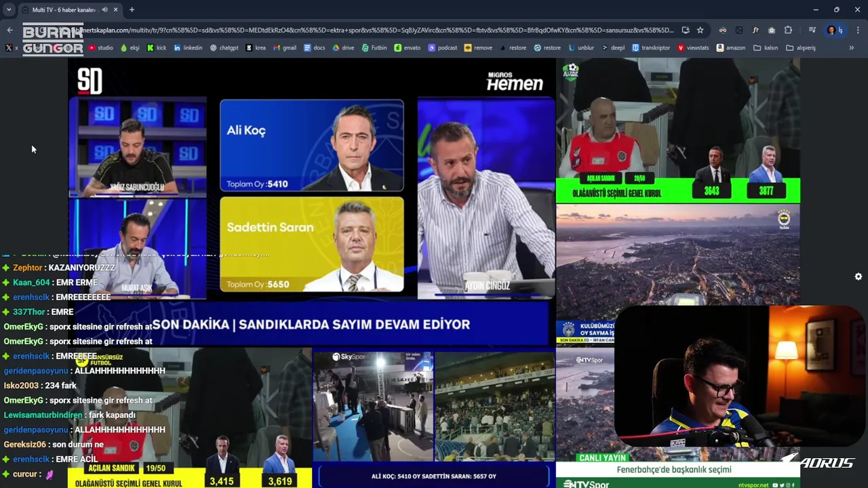
Task: Bookmark this page with the star icon
Action: pos(700,30)
